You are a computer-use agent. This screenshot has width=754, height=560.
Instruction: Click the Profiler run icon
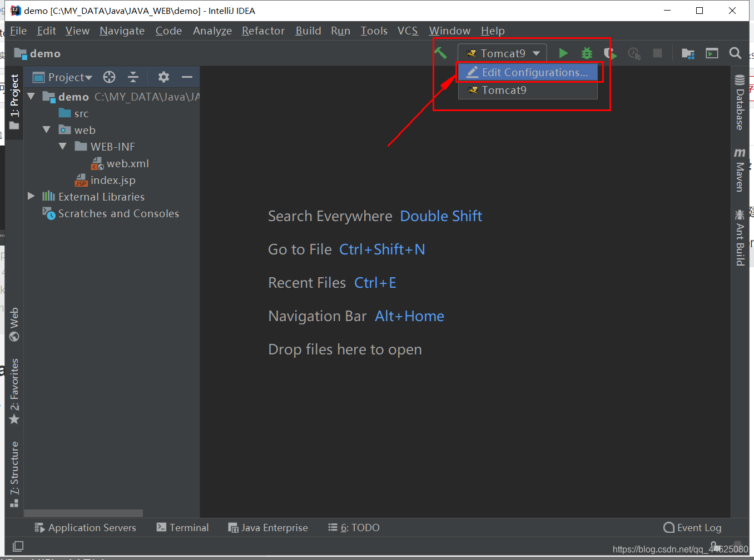click(x=634, y=53)
